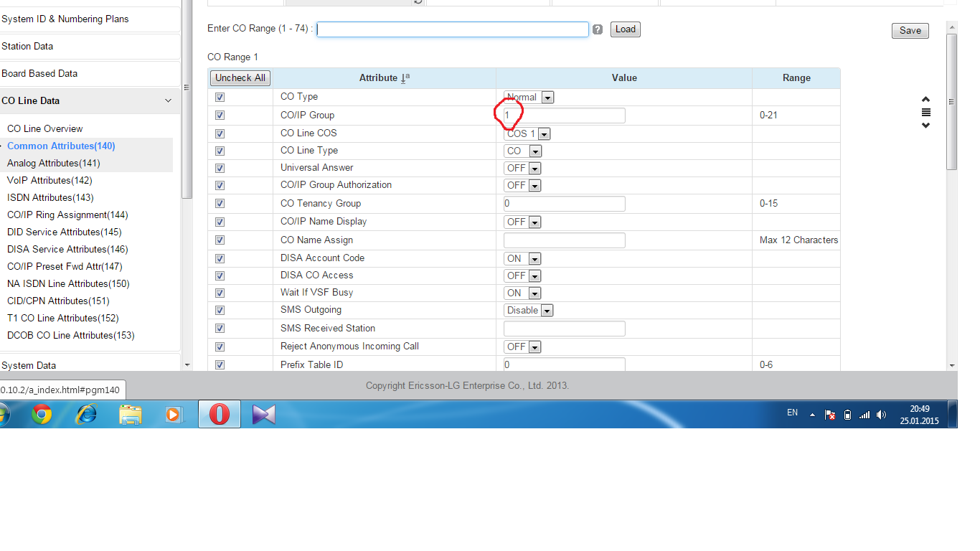This screenshot has width=980, height=551.
Task: Select DID Service Attributes(145) in sidebar
Action: click(64, 232)
